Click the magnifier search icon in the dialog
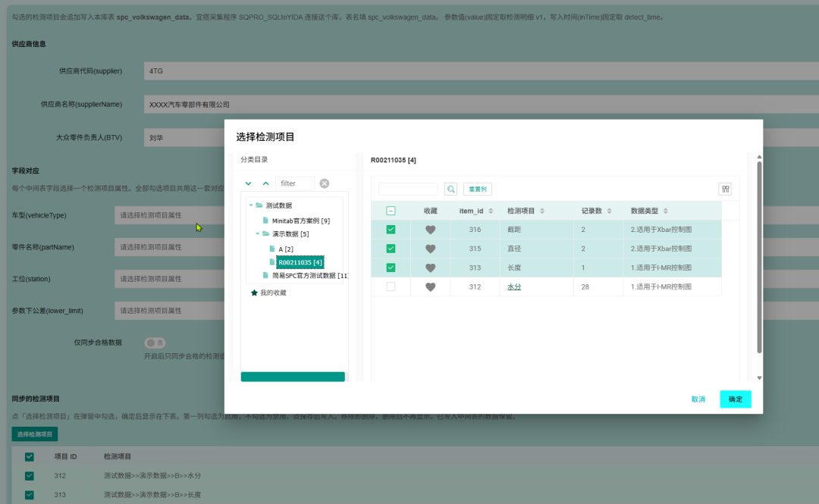 coord(450,189)
